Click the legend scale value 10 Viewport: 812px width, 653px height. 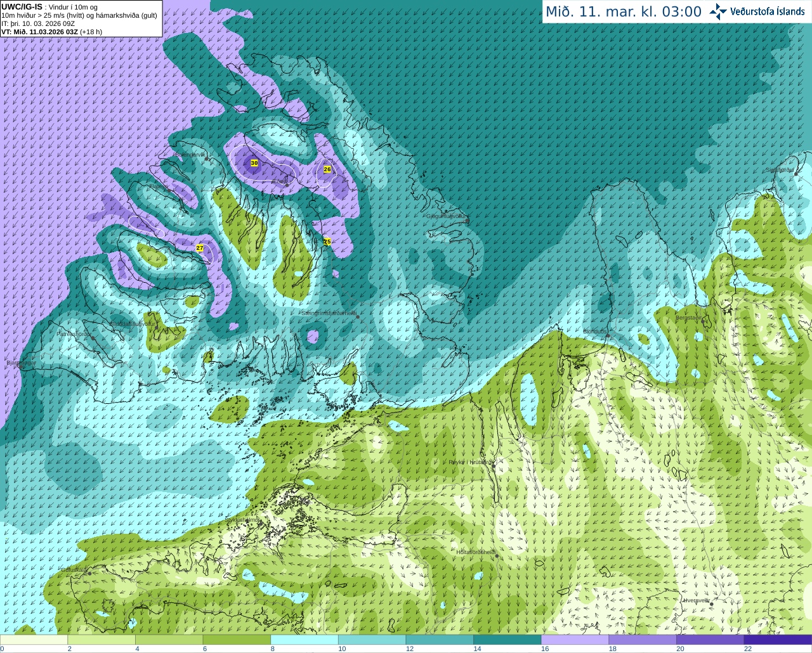342,649
